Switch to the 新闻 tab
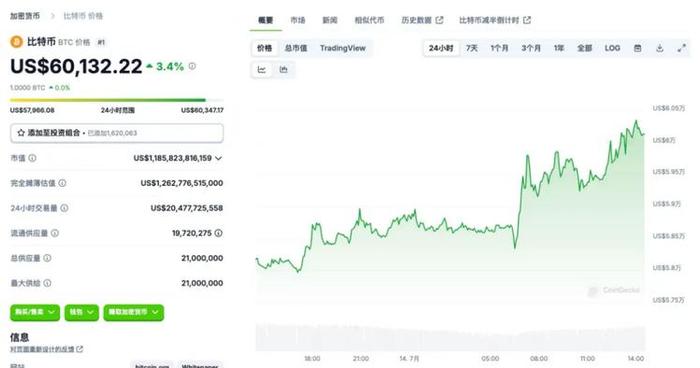 pyautogui.click(x=330, y=20)
